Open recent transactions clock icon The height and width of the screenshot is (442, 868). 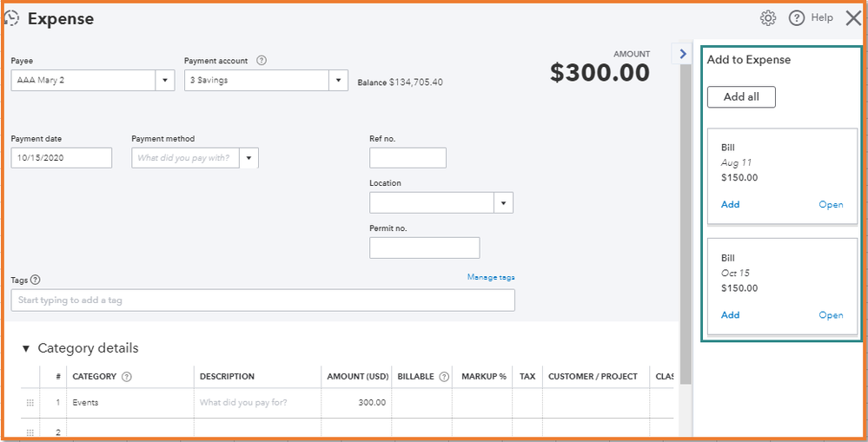point(12,18)
